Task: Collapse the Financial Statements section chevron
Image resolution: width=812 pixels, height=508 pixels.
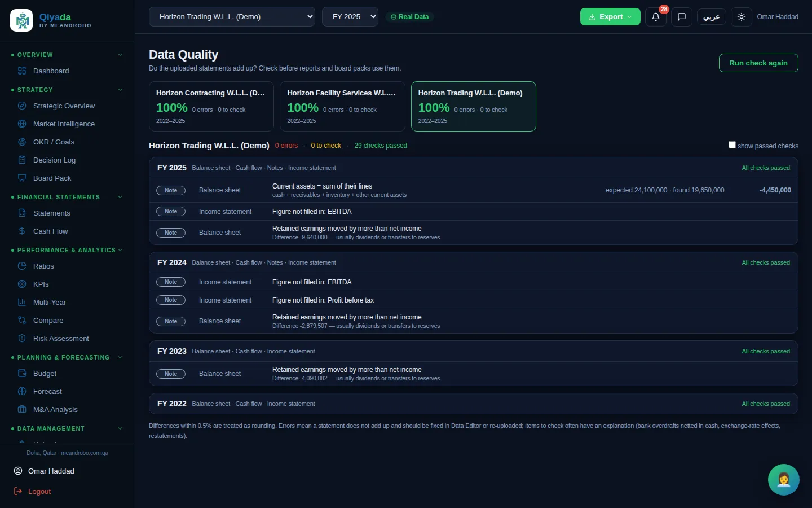Action: coord(120,198)
